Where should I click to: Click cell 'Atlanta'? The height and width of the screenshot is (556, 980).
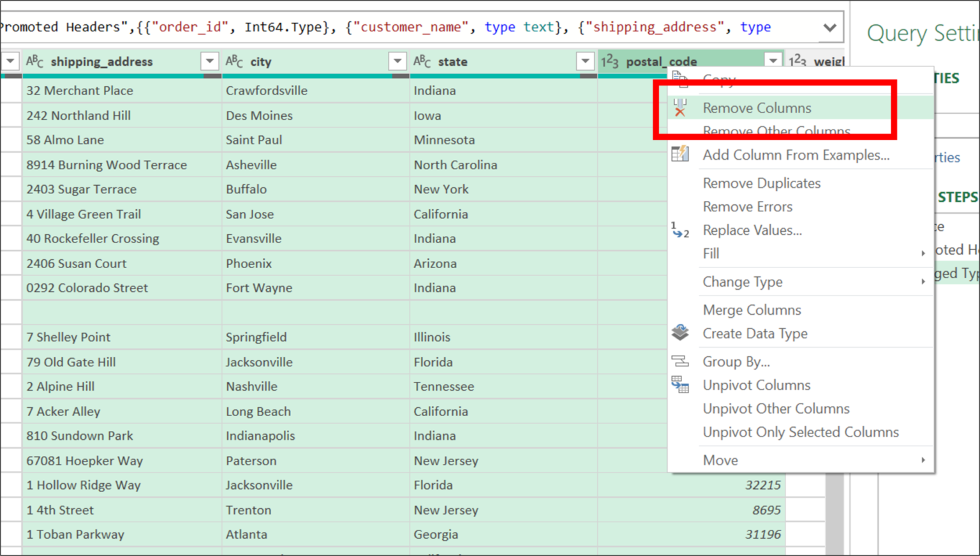pyautogui.click(x=316, y=534)
